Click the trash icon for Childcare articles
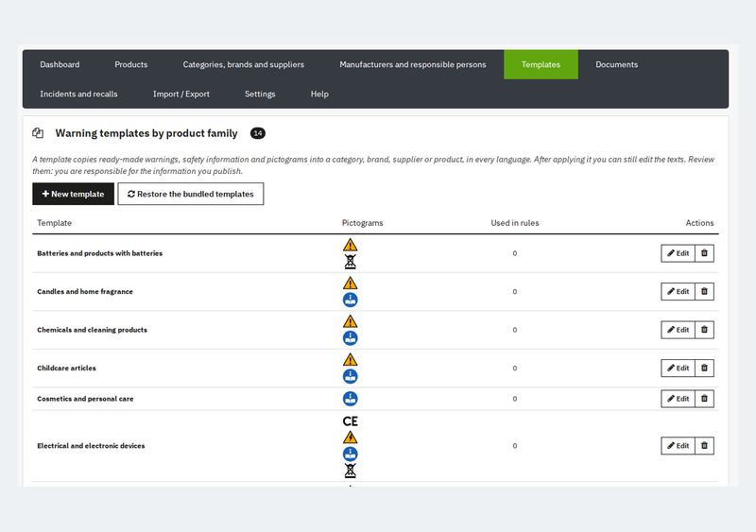Screen dimensions: 756x532 pyautogui.click(x=704, y=368)
